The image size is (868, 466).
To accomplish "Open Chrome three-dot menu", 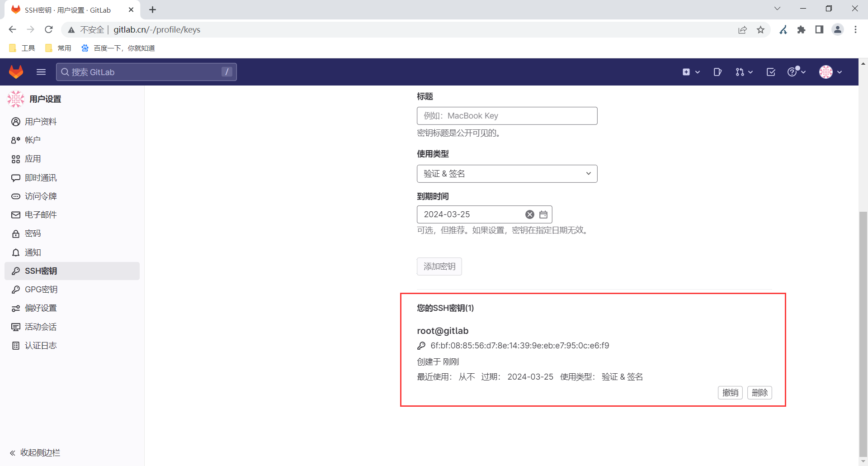I will point(855,30).
